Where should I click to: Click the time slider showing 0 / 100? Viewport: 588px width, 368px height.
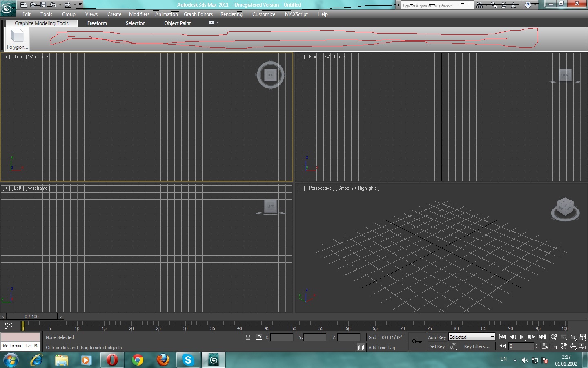click(x=32, y=316)
